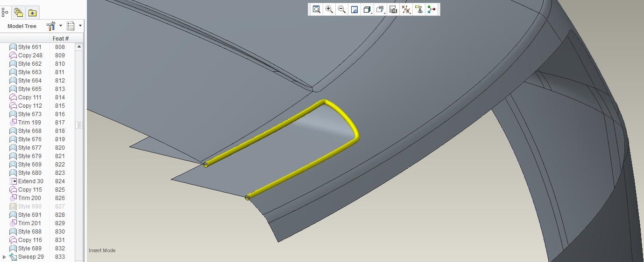The height and width of the screenshot is (262, 644).
Task: Select the Trim 201 feature
Action: coord(29,223)
